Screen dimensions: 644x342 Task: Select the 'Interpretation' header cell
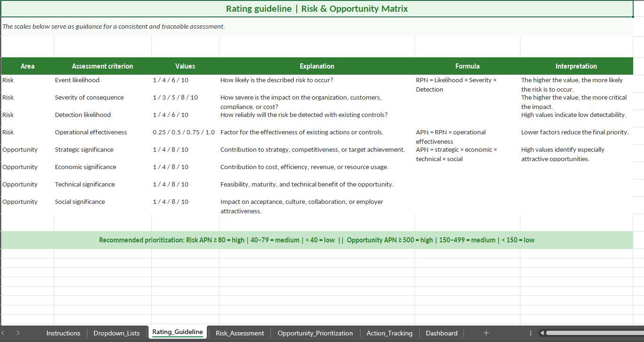pyautogui.click(x=576, y=66)
